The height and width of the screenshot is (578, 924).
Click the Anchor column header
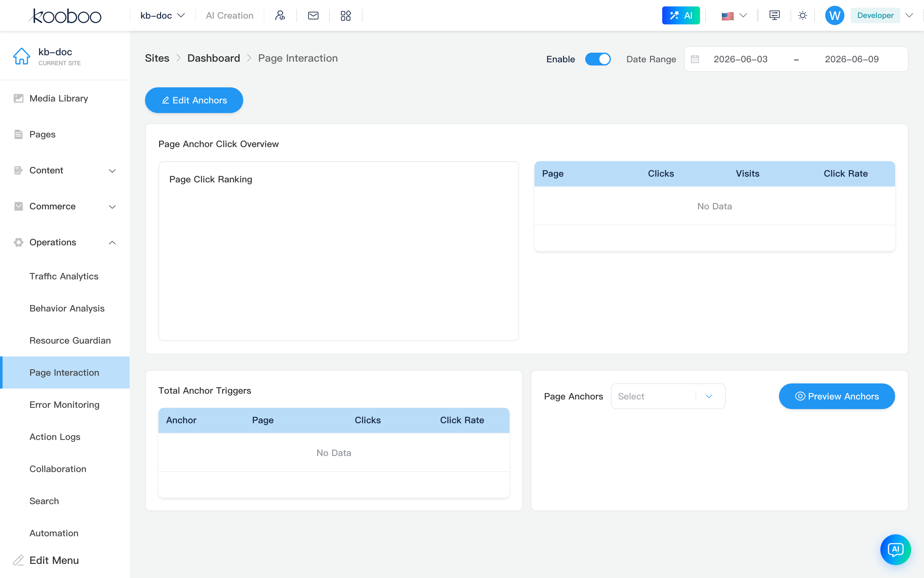tap(181, 420)
